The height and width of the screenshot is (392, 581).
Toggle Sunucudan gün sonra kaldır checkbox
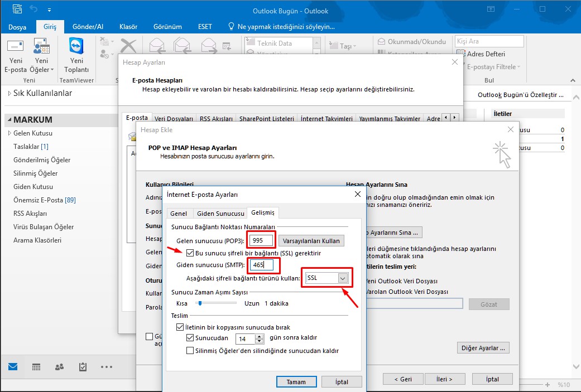(x=190, y=337)
